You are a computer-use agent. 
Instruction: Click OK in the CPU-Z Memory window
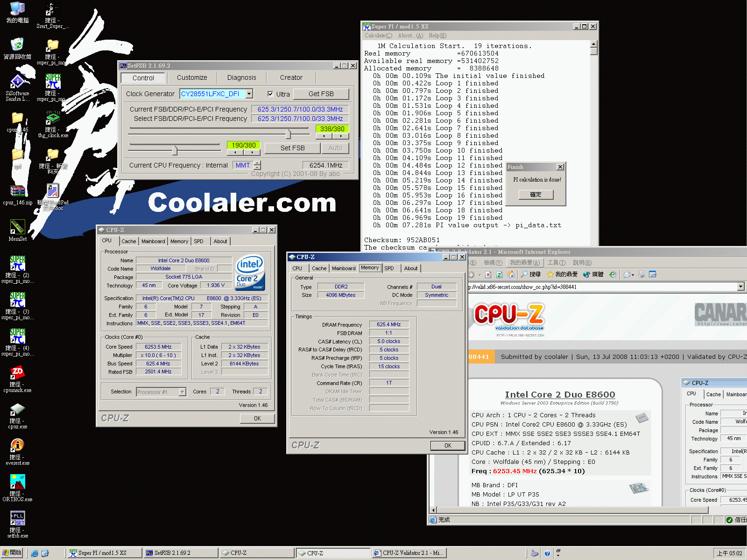[448, 446]
